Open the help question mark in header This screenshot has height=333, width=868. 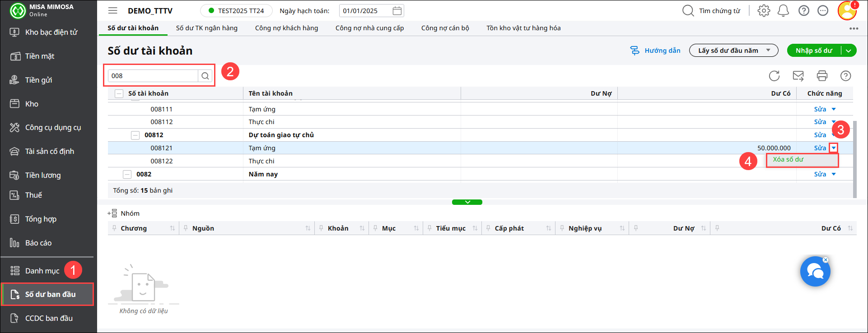coord(803,10)
